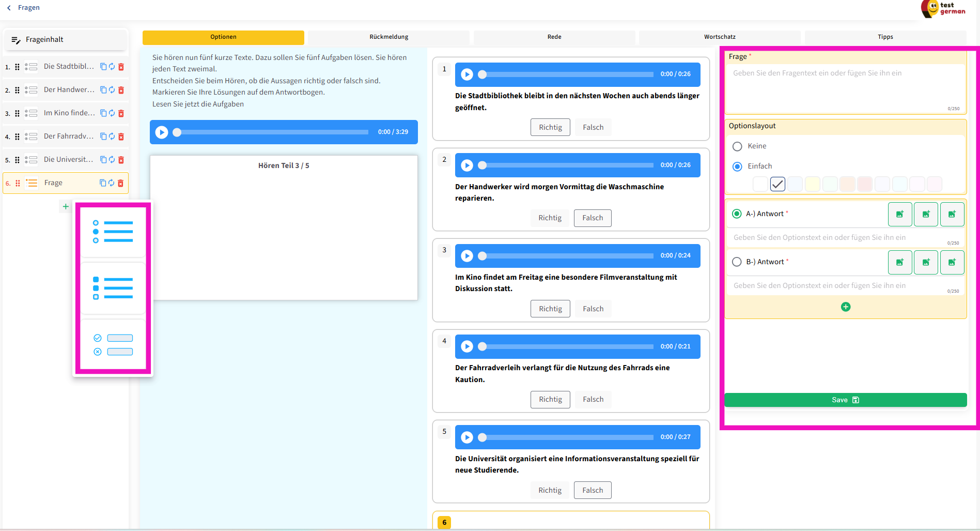The image size is (980, 531).
Task: Choose the true/false check-and-cross question type
Action: click(113, 345)
